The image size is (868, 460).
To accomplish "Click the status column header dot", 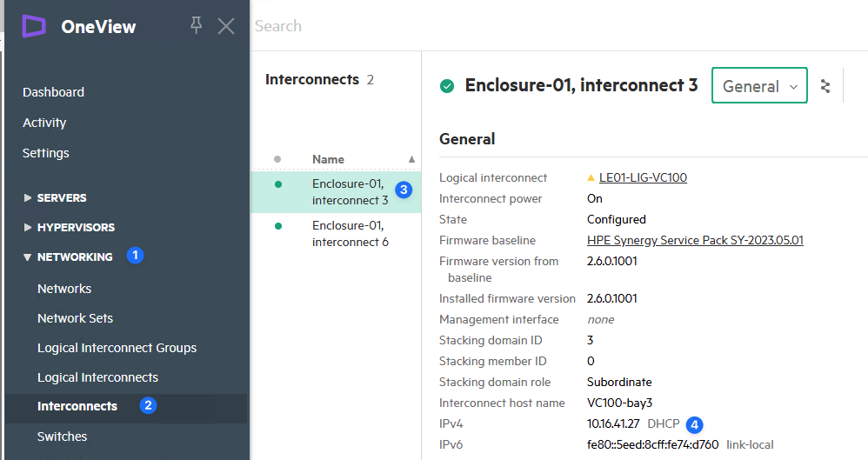I will coord(277,159).
